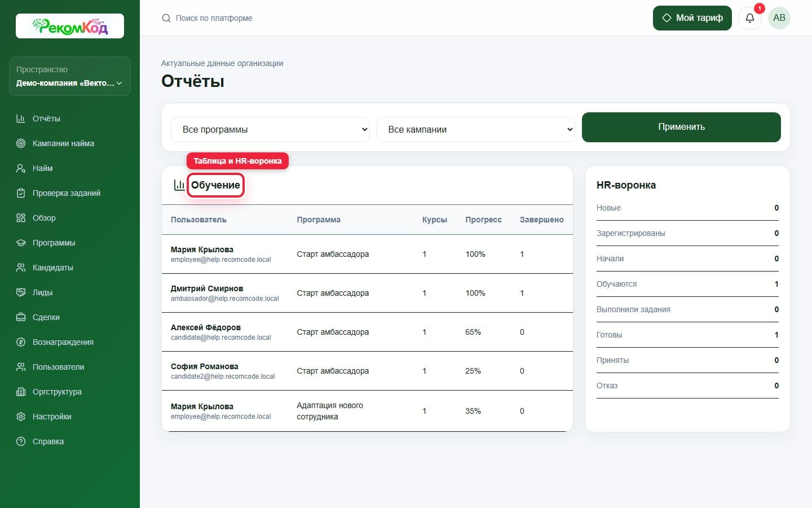
Task: Click user name Дмитрий Смирнов
Action: (x=207, y=288)
